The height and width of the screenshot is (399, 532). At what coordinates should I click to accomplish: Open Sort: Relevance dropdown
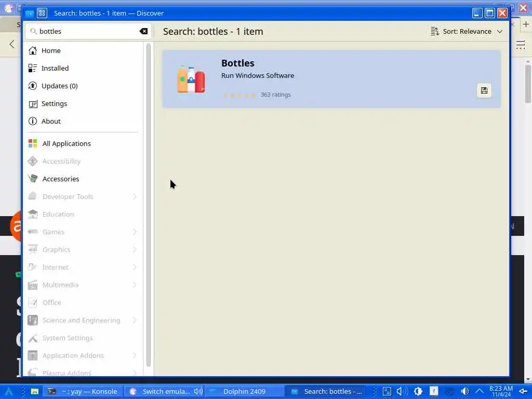[467, 31]
